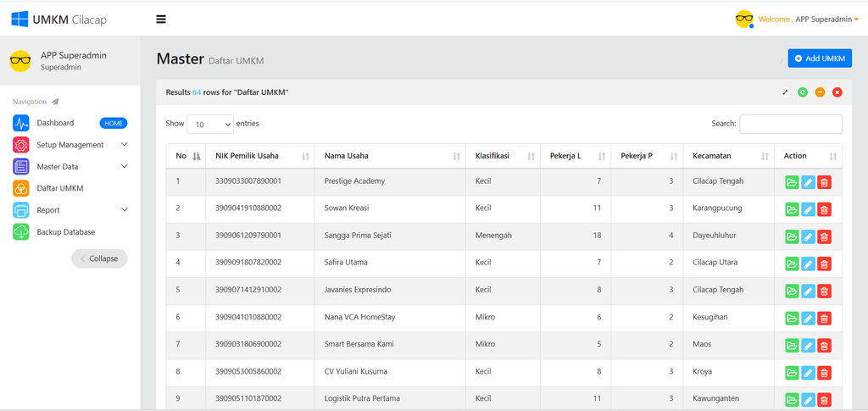Image resolution: width=868 pixels, height=411 pixels.
Task: Open Dashboard menu item
Action: (55, 123)
